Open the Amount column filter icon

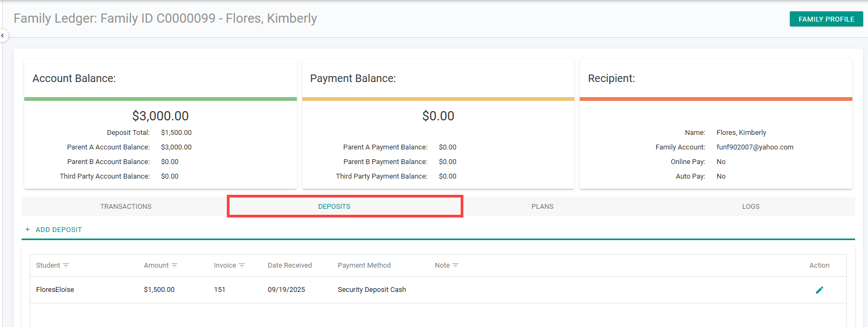point(175,265)
